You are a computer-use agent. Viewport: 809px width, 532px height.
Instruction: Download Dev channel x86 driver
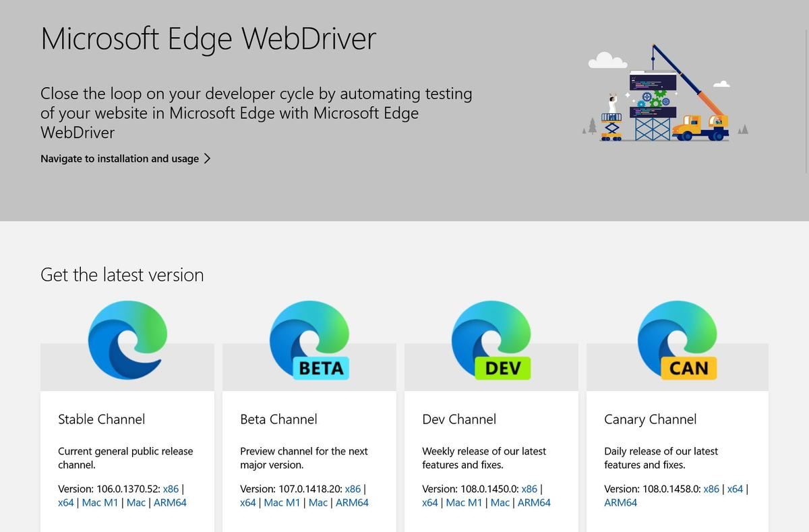(529, 489)
